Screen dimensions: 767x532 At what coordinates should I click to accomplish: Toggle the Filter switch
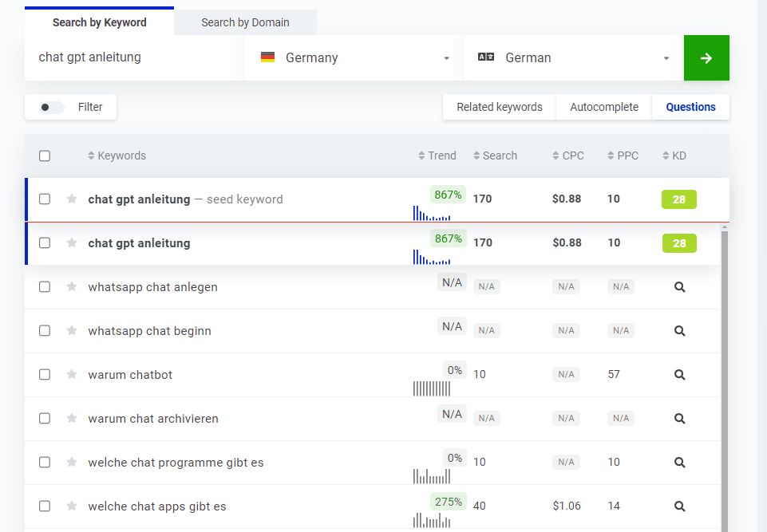coord(51,107)
